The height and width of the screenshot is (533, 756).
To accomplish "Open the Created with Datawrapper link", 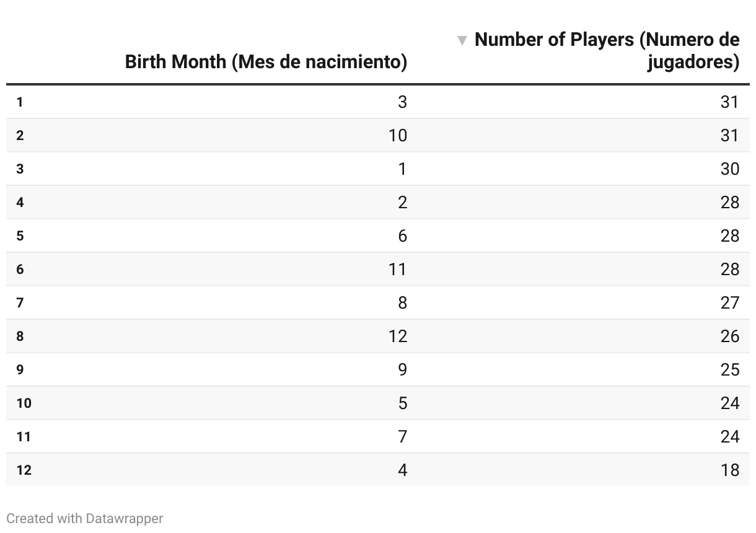I will point(85,518).
